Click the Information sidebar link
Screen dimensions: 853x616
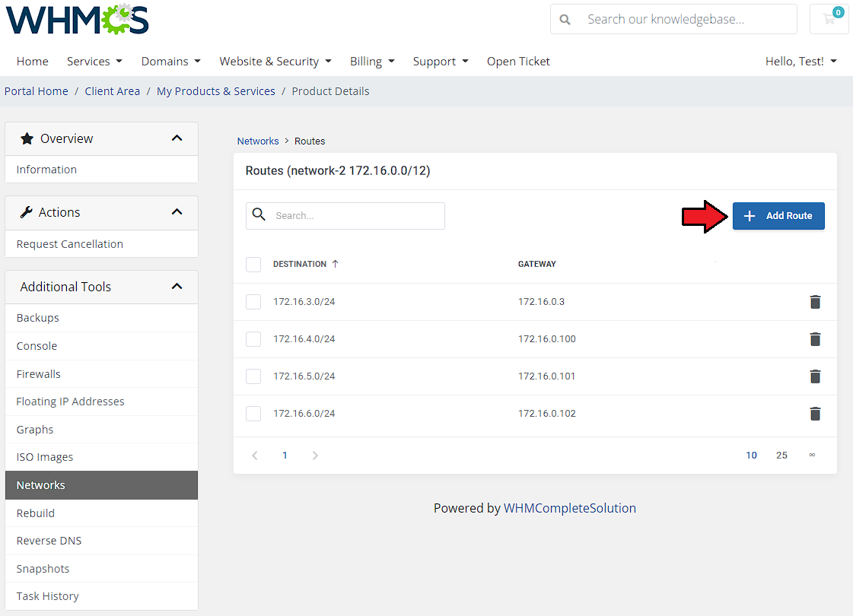[101, 170]
